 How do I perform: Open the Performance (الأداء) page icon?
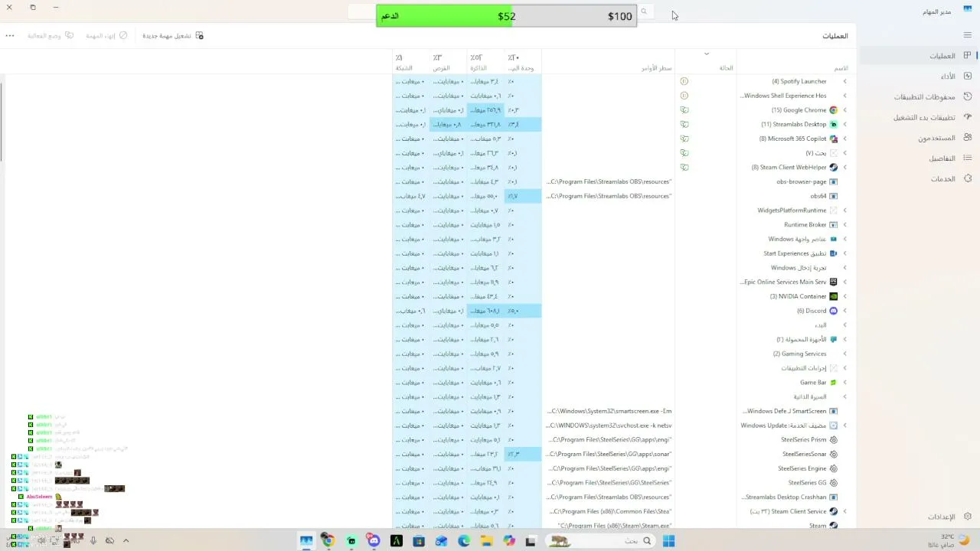click(968, 76)
